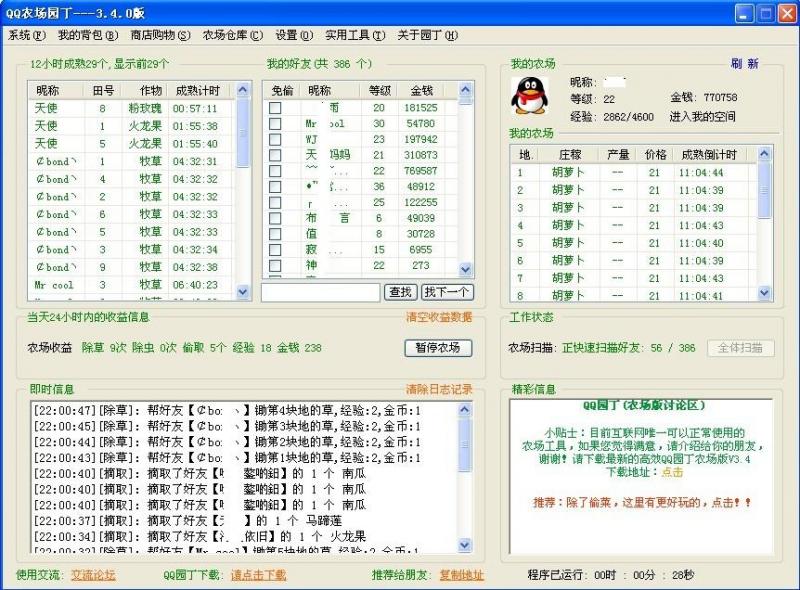
Task: Select the 火龙果 row with 01:55:38
Action: 132,126
